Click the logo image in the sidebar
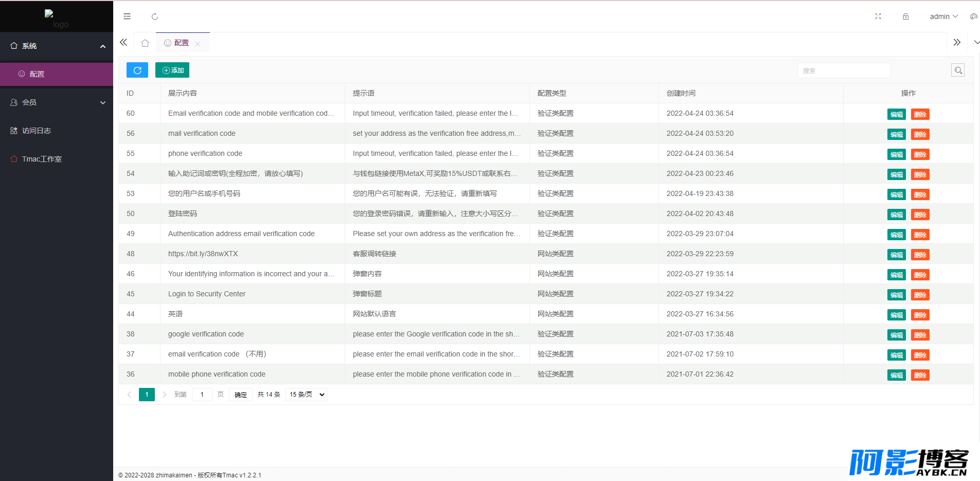 (x=57, y=19)
